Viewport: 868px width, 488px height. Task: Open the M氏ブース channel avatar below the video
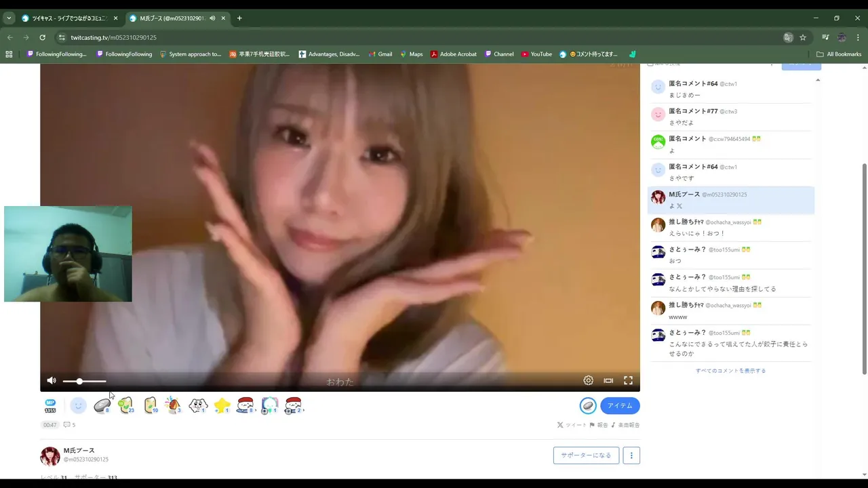tap(50, 456)
